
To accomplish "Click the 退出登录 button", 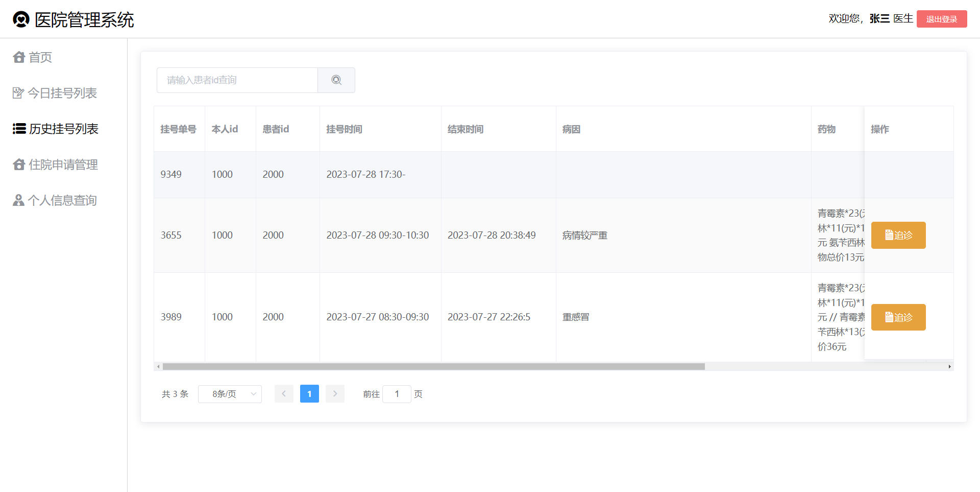I will pyautogui.click(x=941, y=19).
